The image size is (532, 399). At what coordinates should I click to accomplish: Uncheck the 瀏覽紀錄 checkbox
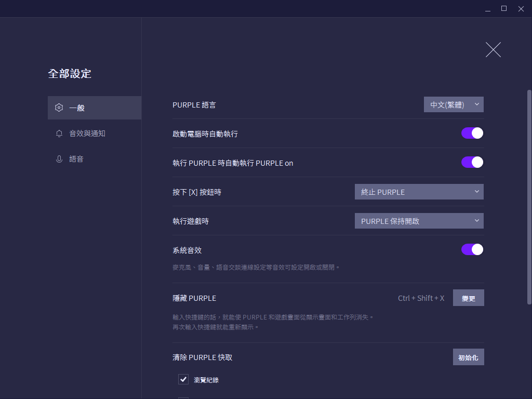(x=183, y=379)
